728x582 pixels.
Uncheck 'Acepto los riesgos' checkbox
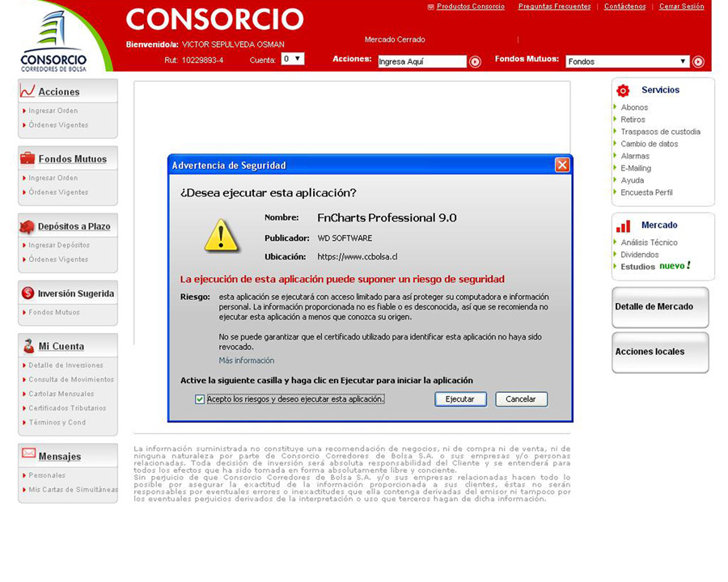200,399
